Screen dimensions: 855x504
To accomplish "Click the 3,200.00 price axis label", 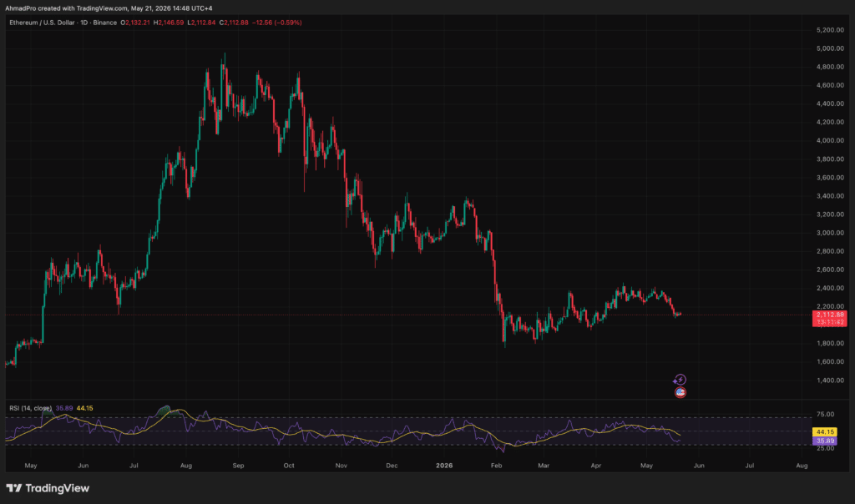I will click(830, 214).
